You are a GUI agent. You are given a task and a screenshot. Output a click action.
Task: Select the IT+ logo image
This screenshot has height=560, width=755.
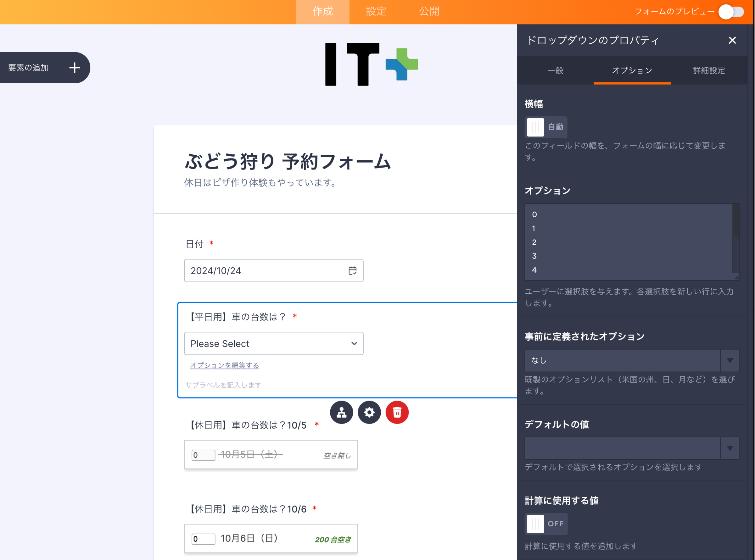(x=371, y=64)
